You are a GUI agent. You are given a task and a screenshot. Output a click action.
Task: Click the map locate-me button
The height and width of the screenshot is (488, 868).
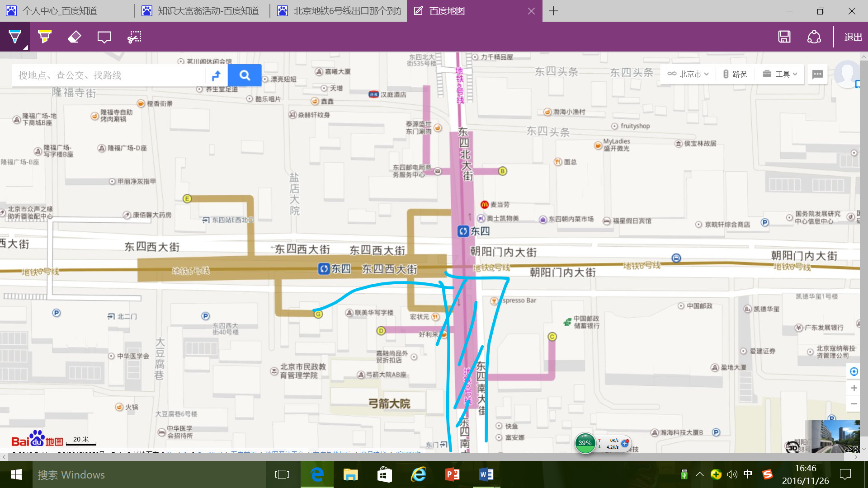tap(854, 371)
